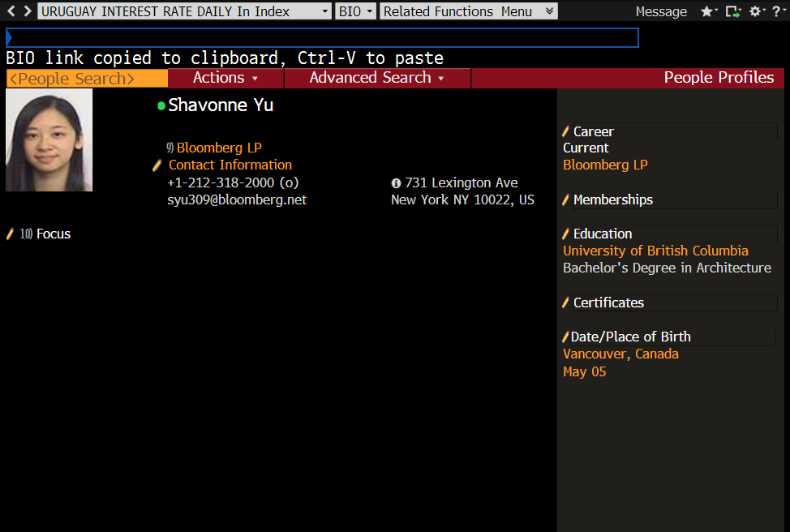The image size is (790, 532).
Task: Go back with the left arrow icon
Action: point(11,11)
